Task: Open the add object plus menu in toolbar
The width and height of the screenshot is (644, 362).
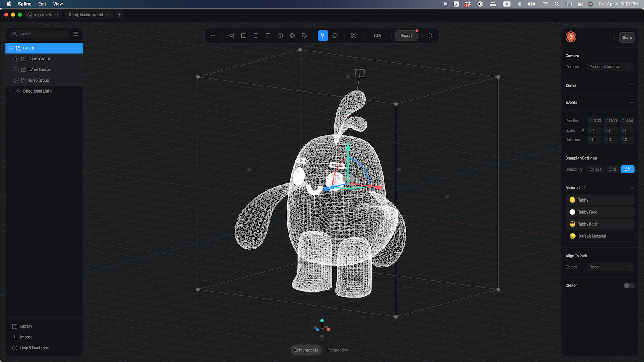Action: coord(213,35)
